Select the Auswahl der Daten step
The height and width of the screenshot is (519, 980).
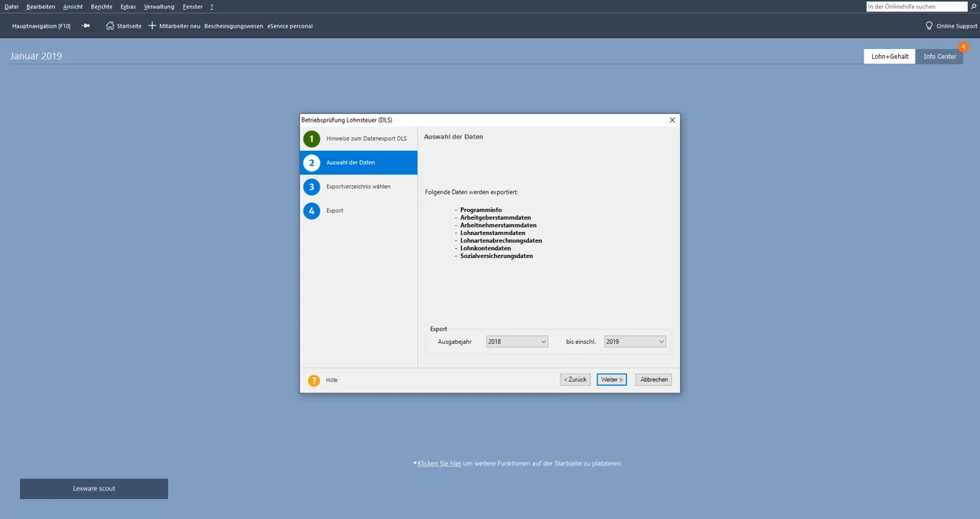click(x=358, y=162)
